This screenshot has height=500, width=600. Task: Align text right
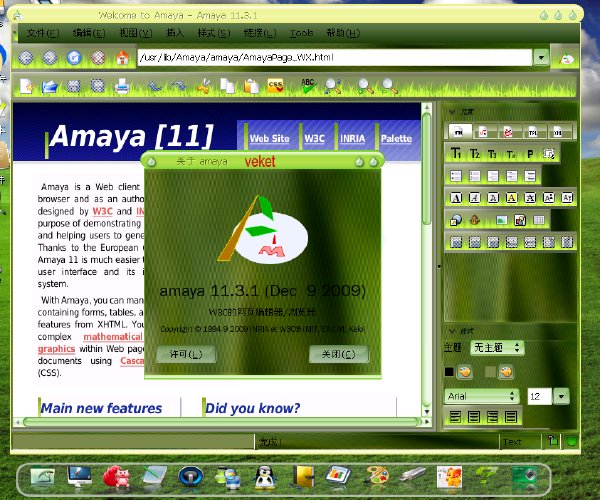(x=492, y=417)
